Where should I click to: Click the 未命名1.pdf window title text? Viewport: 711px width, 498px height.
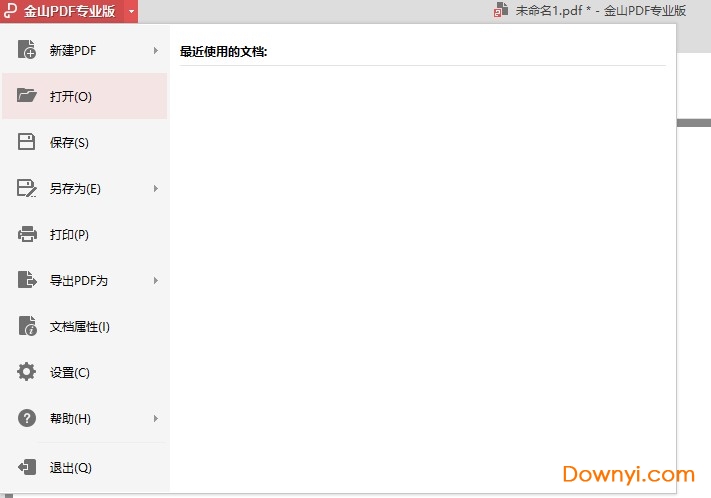pos(600,10)
